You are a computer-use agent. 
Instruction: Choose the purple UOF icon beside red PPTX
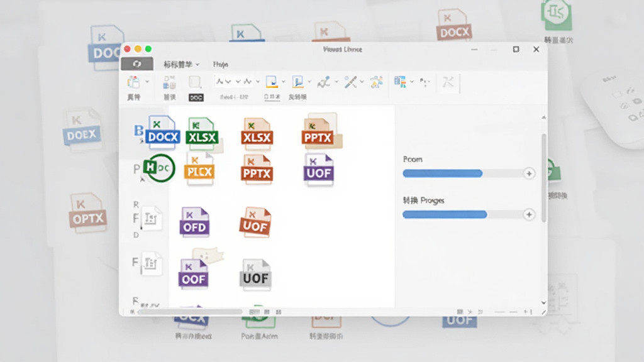[x=319, y=168]
